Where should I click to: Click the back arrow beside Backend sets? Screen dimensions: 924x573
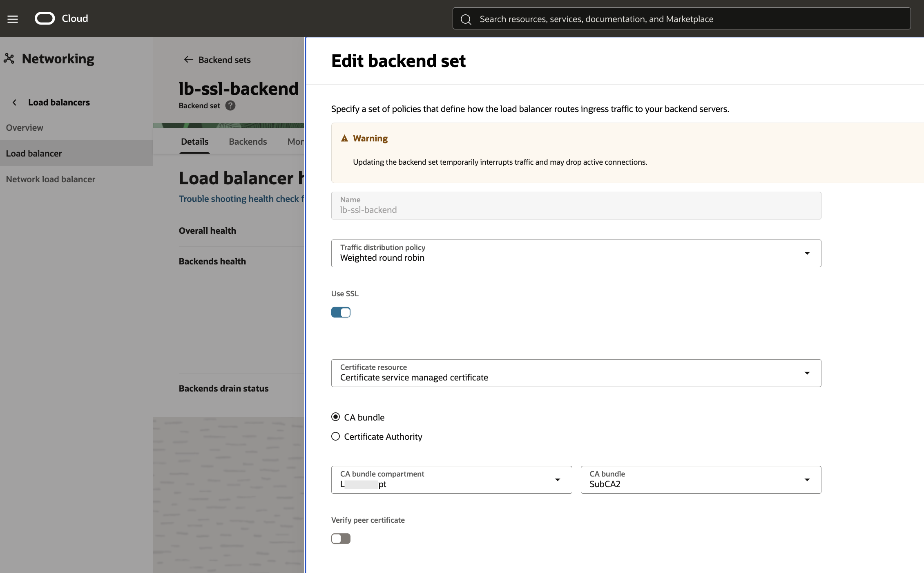point(188,60)
